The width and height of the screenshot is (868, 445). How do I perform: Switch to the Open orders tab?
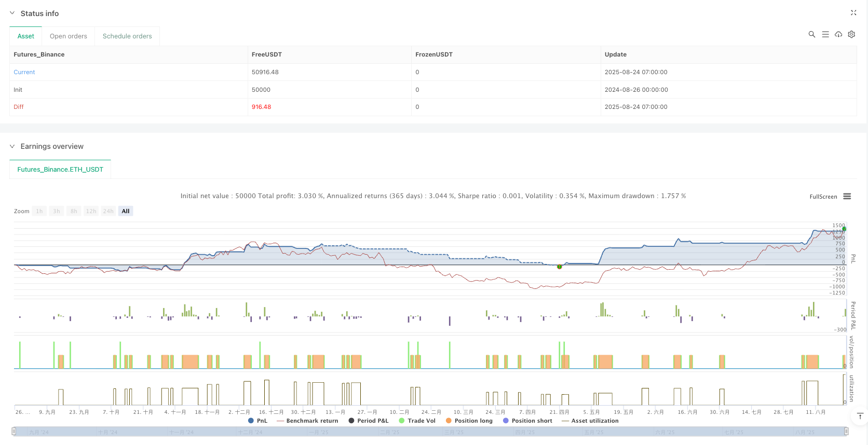(x=68, y=36)
